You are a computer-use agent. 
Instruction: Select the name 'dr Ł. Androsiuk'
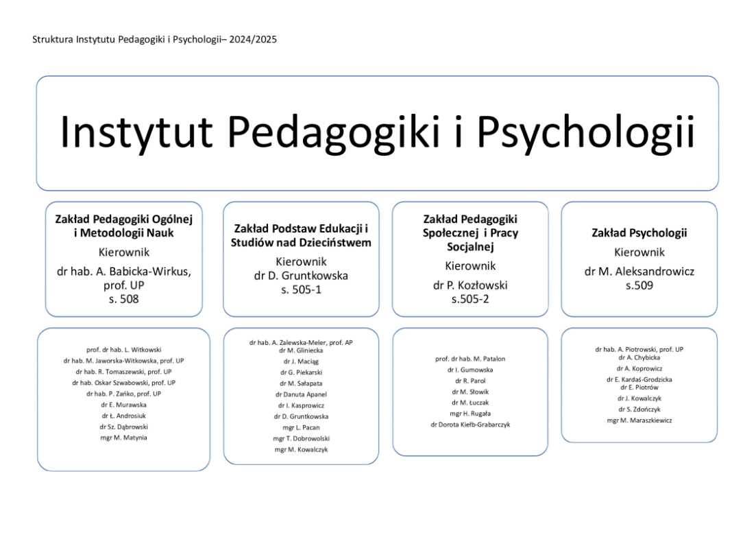coord(124,416)
